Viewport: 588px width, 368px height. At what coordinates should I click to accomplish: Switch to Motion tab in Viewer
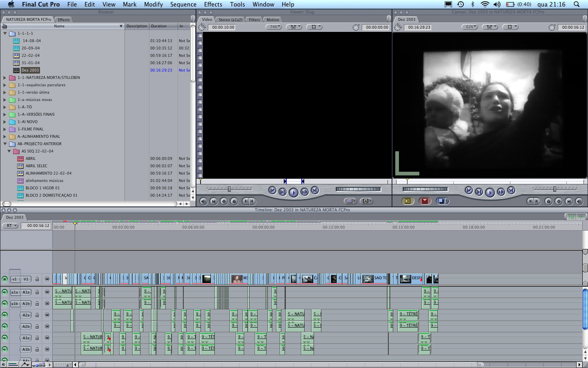(x=273, y=20)
